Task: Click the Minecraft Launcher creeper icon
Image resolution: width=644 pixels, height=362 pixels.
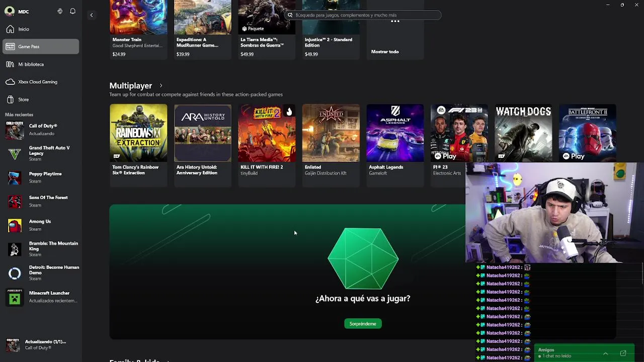Action: point(15,297)
